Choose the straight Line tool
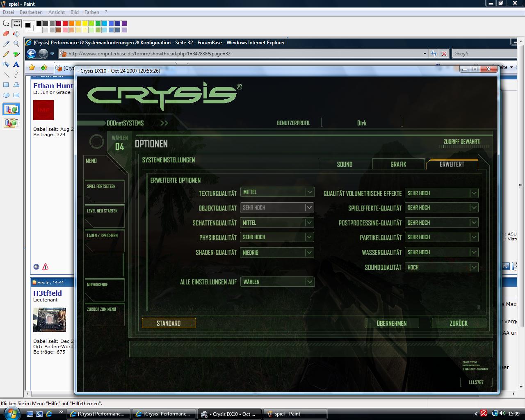 [x=6, y=74]
